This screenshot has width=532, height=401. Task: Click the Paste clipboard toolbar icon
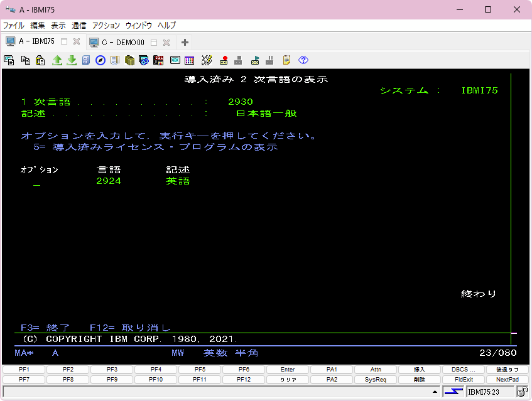[40, 60]
